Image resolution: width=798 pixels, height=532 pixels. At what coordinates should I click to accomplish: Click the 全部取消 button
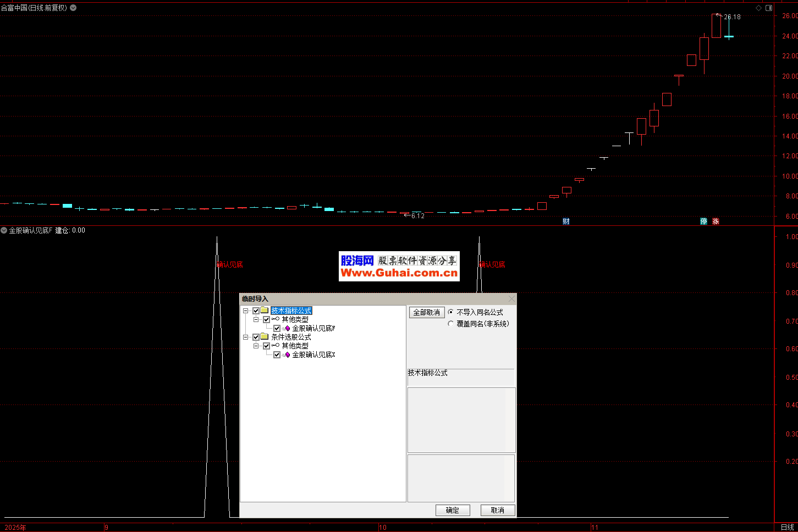coord(427,312)
